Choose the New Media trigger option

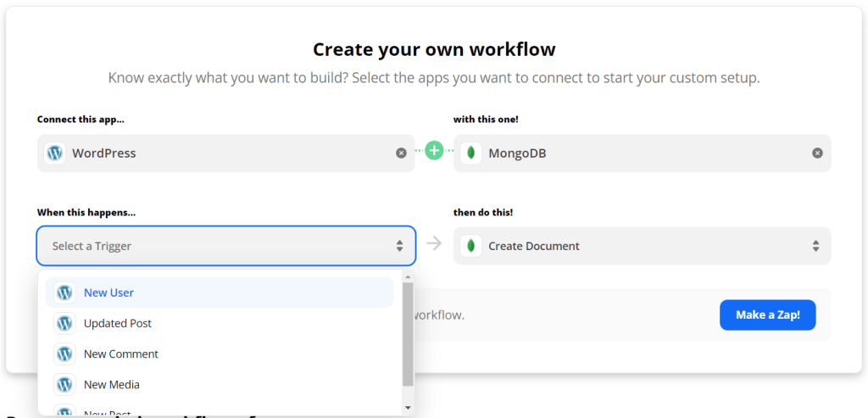coord(220,384)
